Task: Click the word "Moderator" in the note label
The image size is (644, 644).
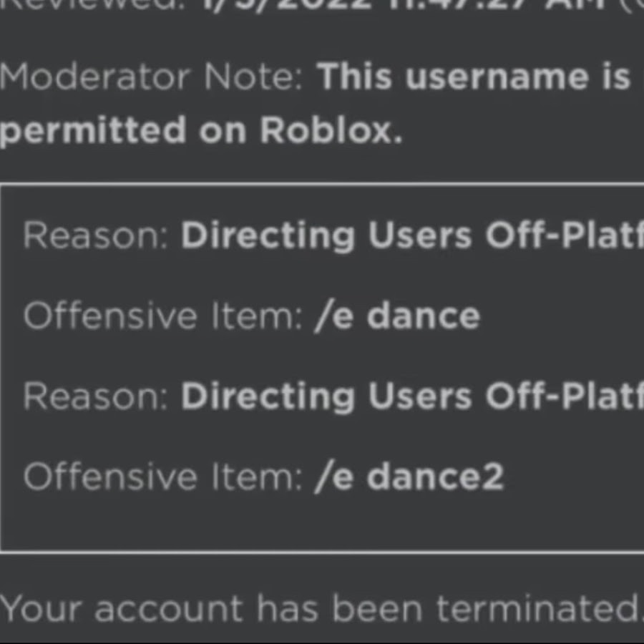Action: tap(95, 77)
